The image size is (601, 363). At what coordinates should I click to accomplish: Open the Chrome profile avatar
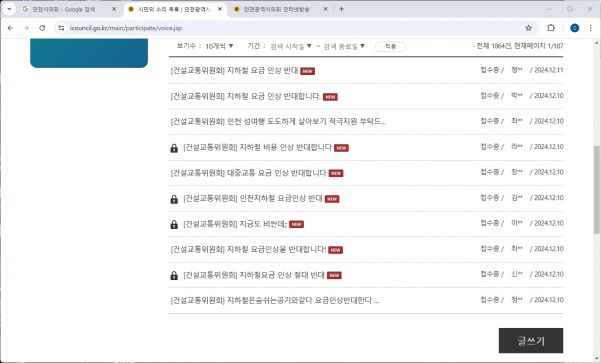tap(574, 28)
